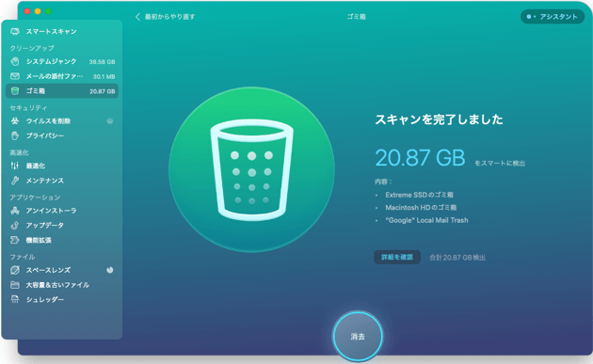
Task: Click the Macintosh HD のゴミ箱 entry
Action: pyautogui.click(x=421, y=207)
